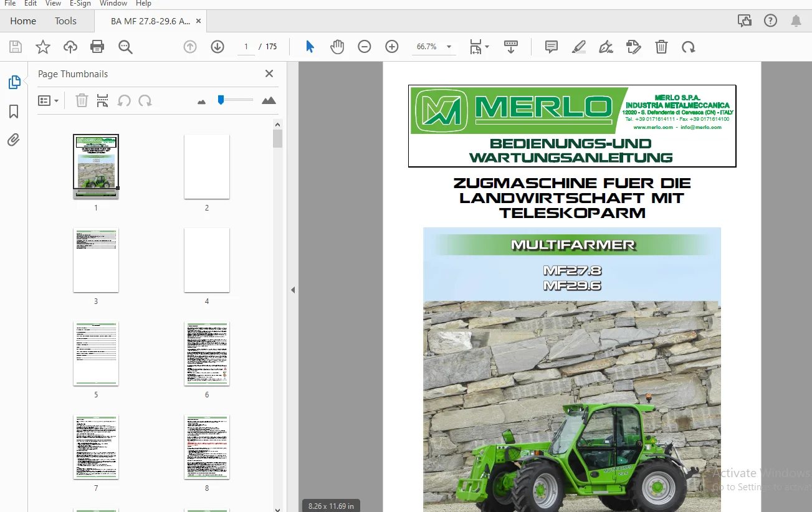This screenshot has width=812, height=512.
Task: Zoom in with the plus circle
Action: (x=392, y=47)
